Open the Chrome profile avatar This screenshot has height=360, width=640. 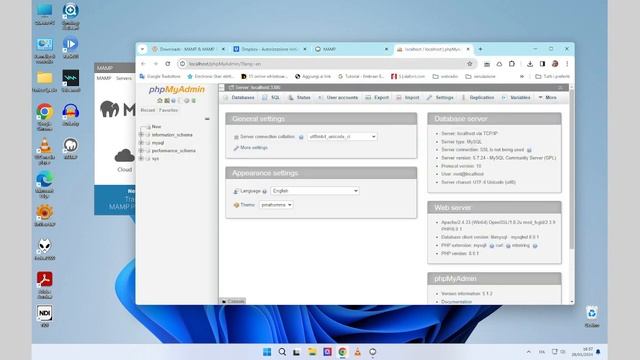(x=555, y=64)
